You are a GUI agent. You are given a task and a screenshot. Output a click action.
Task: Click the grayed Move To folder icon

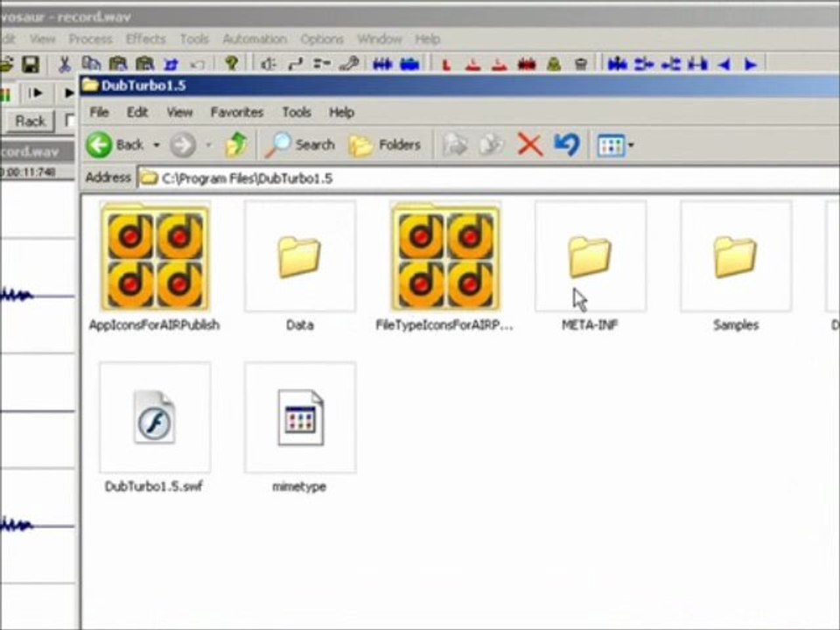click(x=455, y=144)
